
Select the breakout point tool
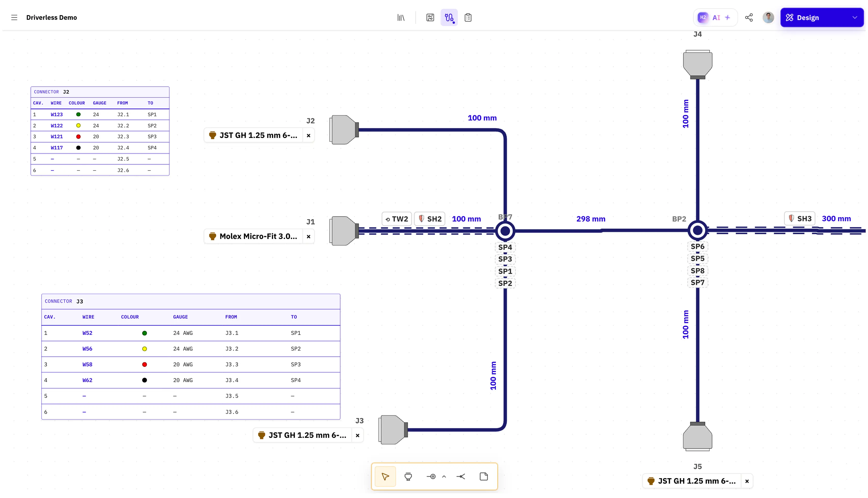coord(431,476)
